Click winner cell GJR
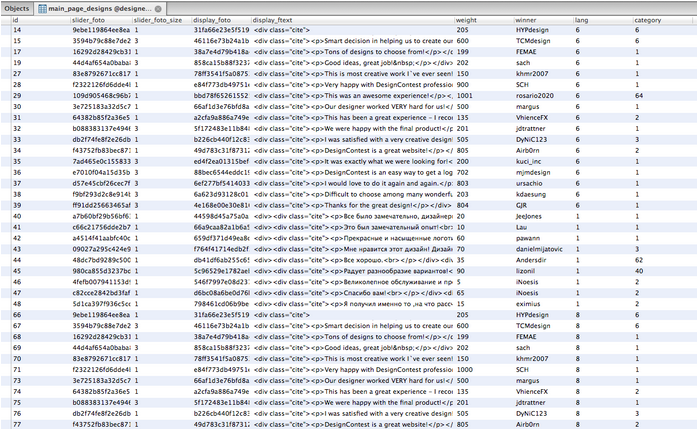 (521, 205)
